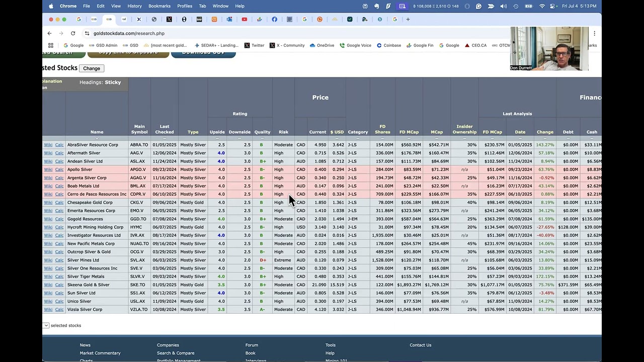The image size is (644, 362).
Task: Click the 172.15% change value
Action: (x=545, y=277)
